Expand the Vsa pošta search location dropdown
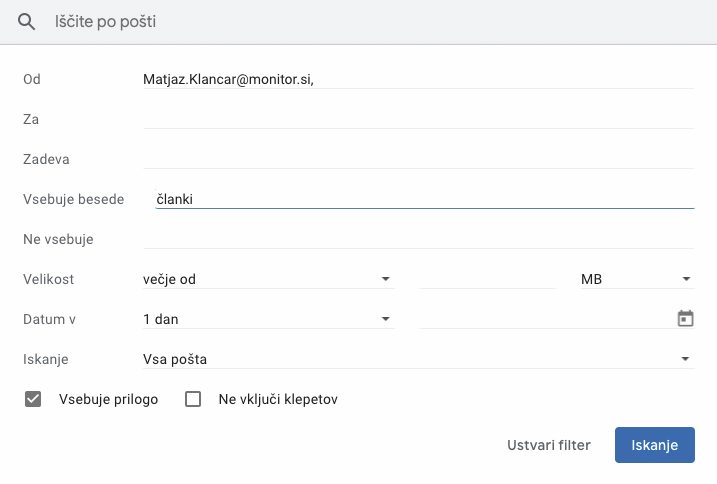Viewport: 717px width, 484px height. tap(418, 359)
